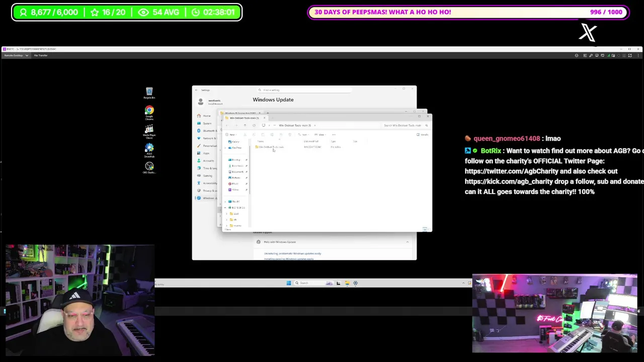Switch to Win-Debloat-Tools-main (1) Explorer tab
The height and width of the screenshot is (362, 644).
[x=244, y=118]
